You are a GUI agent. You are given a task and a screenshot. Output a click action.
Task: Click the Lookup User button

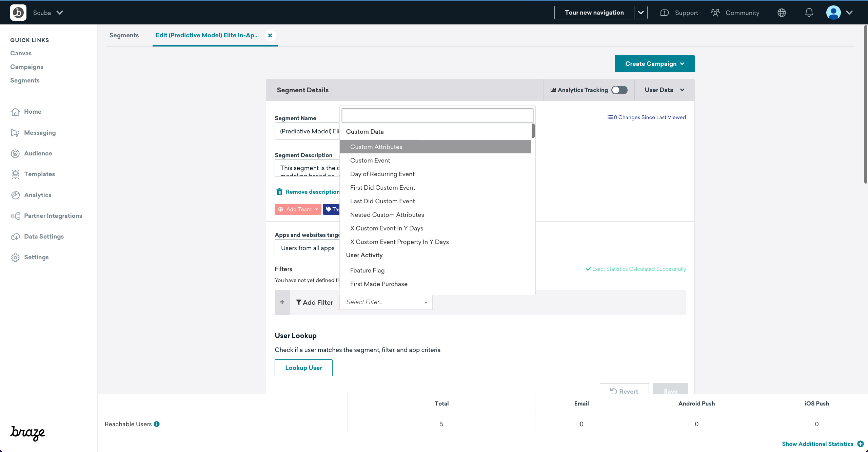coord(303,368)
